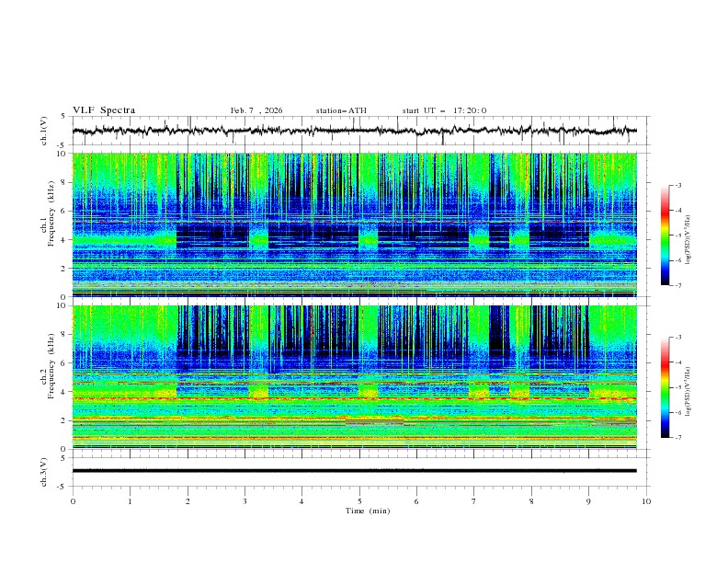Click the "-3" tick on ch.1 colorbar
This screenshot has width=728, height=563.
[x=677, y=185]
